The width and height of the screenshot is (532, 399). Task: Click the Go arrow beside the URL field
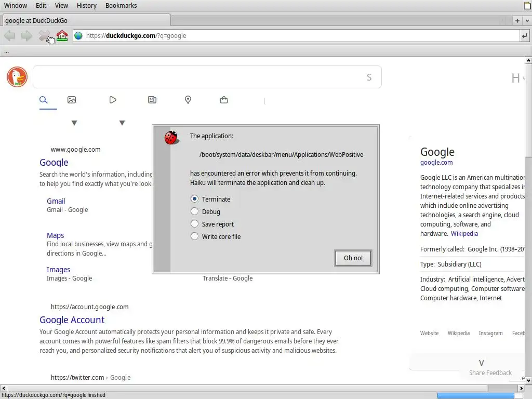[525, 36]
